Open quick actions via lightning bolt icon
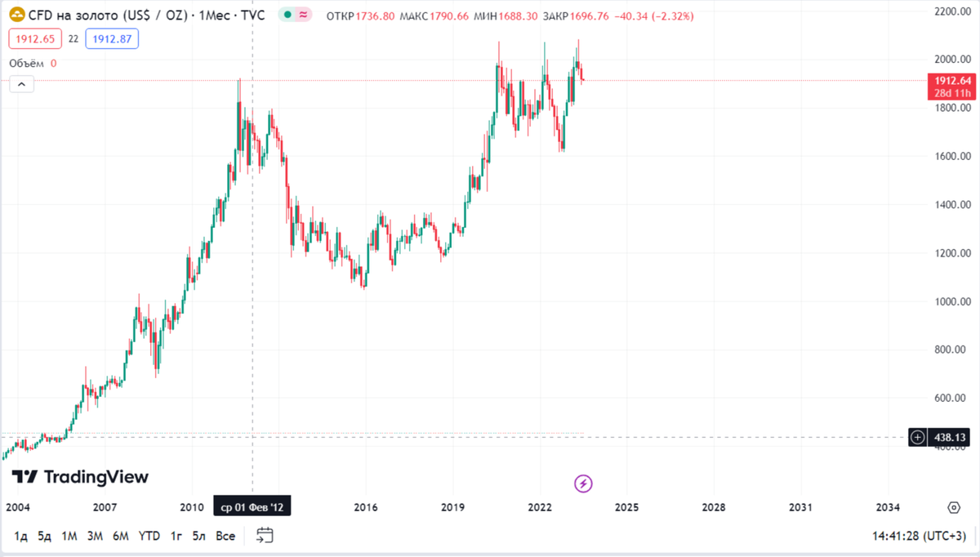Image resolution: width=980 pixels, height=557 pixels. point(582,485)
